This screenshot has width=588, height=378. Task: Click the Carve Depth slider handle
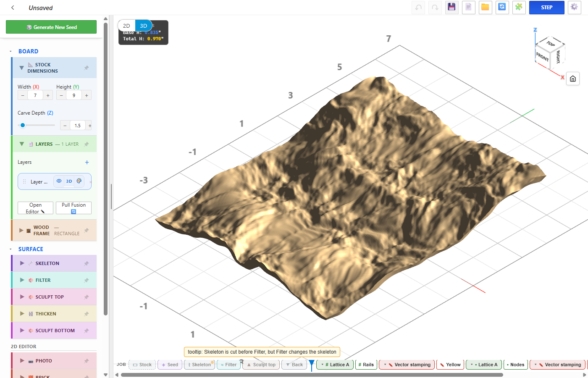click(x=23, y=125)
